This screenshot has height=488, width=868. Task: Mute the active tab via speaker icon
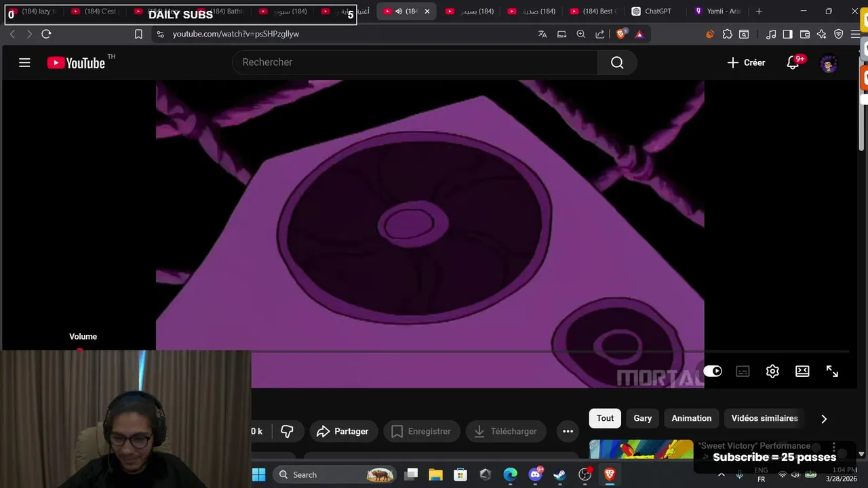coord(399,12)
